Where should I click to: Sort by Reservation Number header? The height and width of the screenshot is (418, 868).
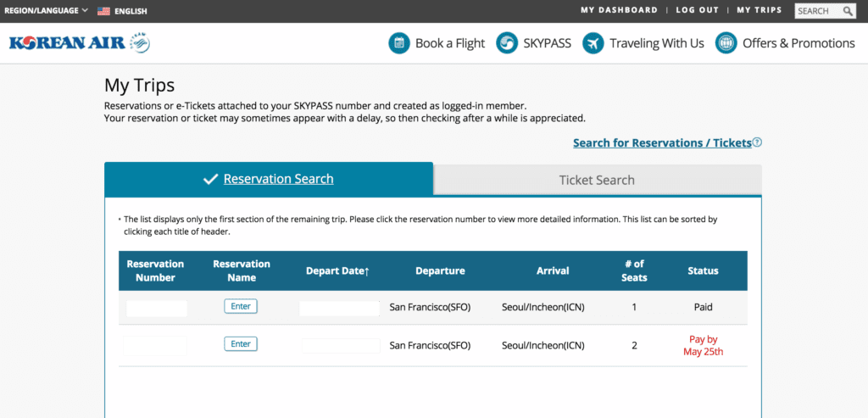[x=155, y=270]
